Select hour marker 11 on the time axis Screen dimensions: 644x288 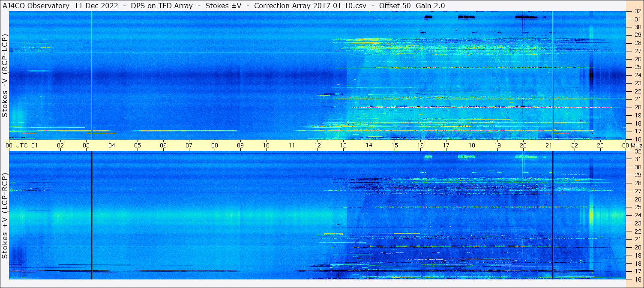point(292,145)
